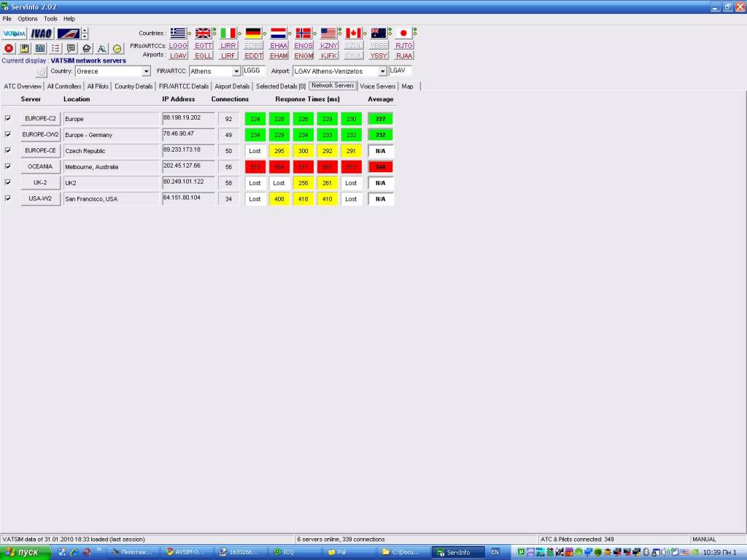
Task: Click the EGLL airport link
Action: [x=204, y=55]
